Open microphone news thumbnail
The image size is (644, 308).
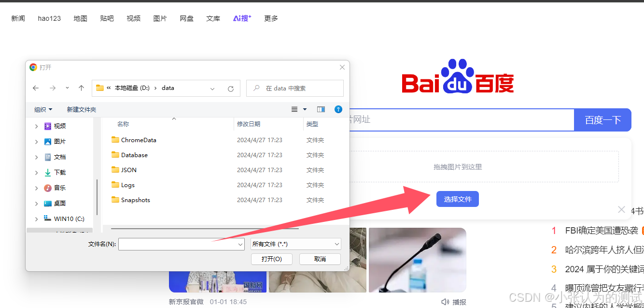pos(418,260)
